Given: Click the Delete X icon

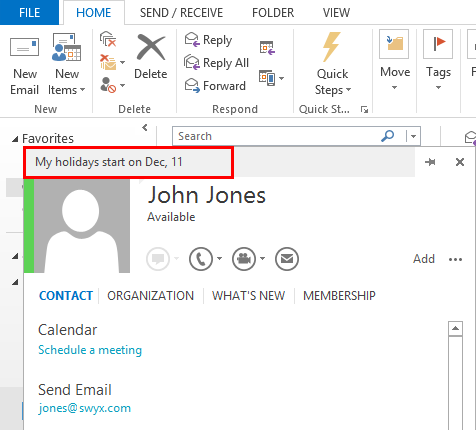Looking at the screenshot, I should click(x=151, y=47).
